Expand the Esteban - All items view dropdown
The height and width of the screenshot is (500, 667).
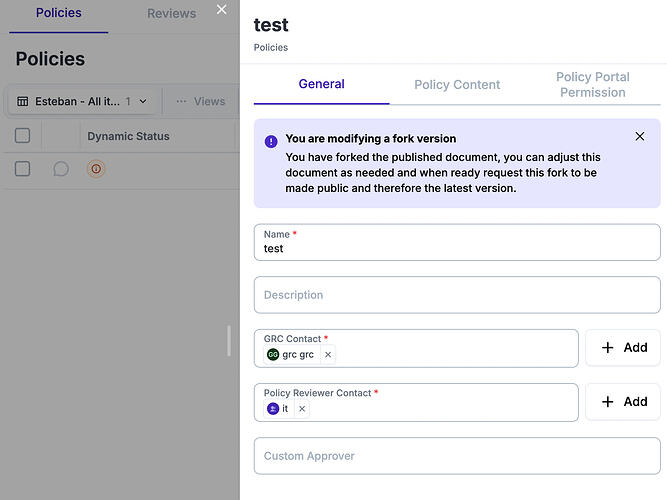pos(142,101)
